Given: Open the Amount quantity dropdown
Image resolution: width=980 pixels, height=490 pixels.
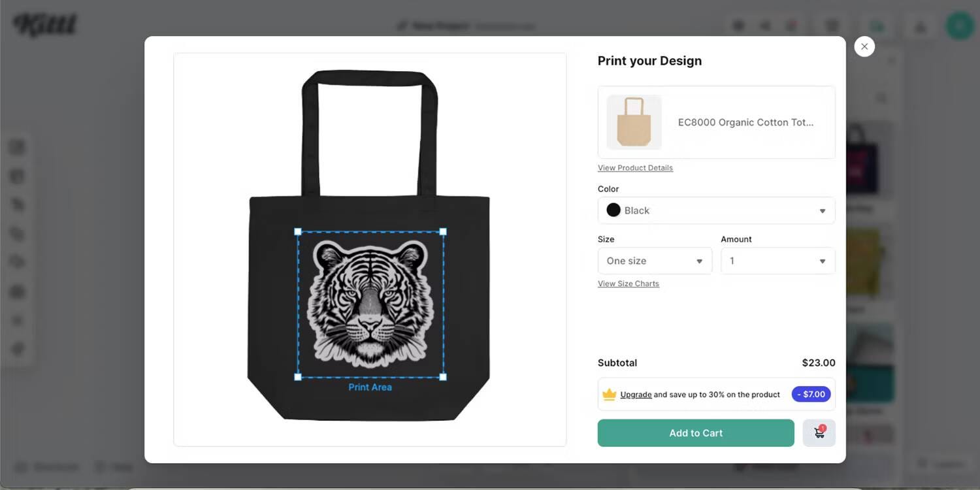Looking at the screenshot, I should (x=777, y=261).
